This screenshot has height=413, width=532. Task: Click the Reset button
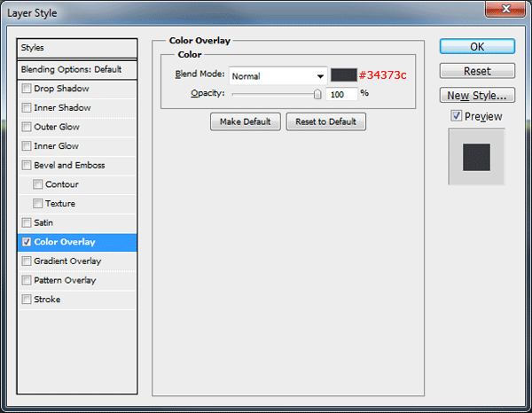point(477,71)
